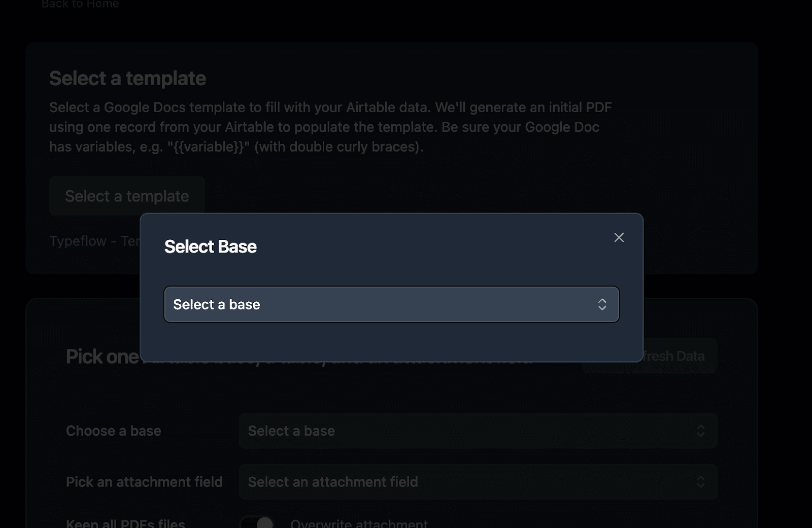Screen dimensions: 812x528
Task: Expand the 'Choose a base' dropdown
Action: click(477, 431)
